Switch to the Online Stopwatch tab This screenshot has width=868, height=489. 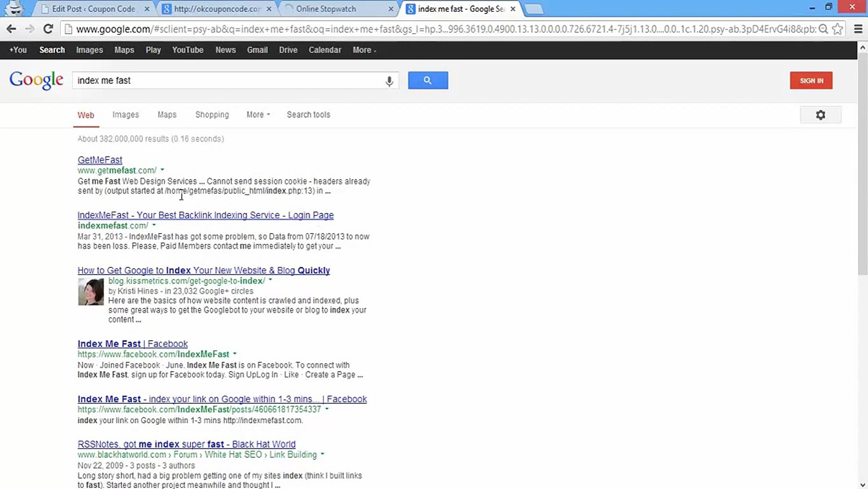click(x=326, y=9)
